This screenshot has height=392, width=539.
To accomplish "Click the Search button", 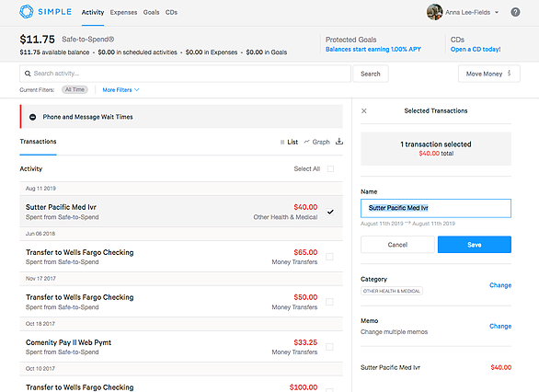I will coord(371,74).
